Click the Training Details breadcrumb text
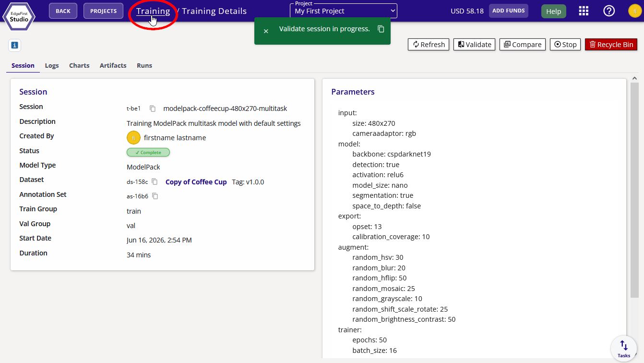This screenshot has width=644, height=363. [214, 11]
